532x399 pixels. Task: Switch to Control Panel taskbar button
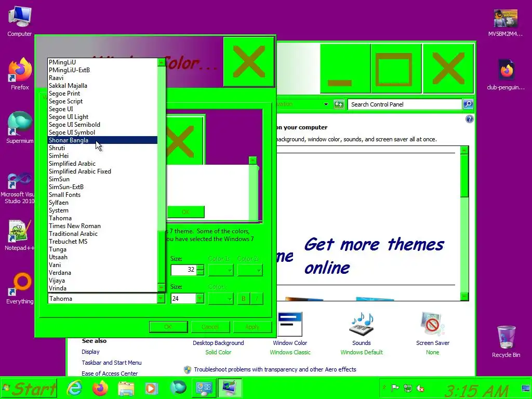coord(204,388)
